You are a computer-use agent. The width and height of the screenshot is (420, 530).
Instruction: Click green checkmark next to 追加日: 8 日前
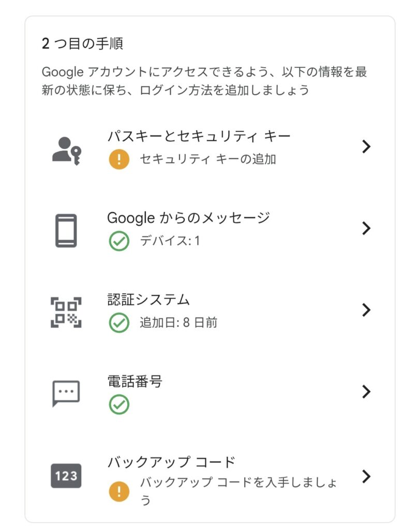pyautogui.click(x=119, y=323)
